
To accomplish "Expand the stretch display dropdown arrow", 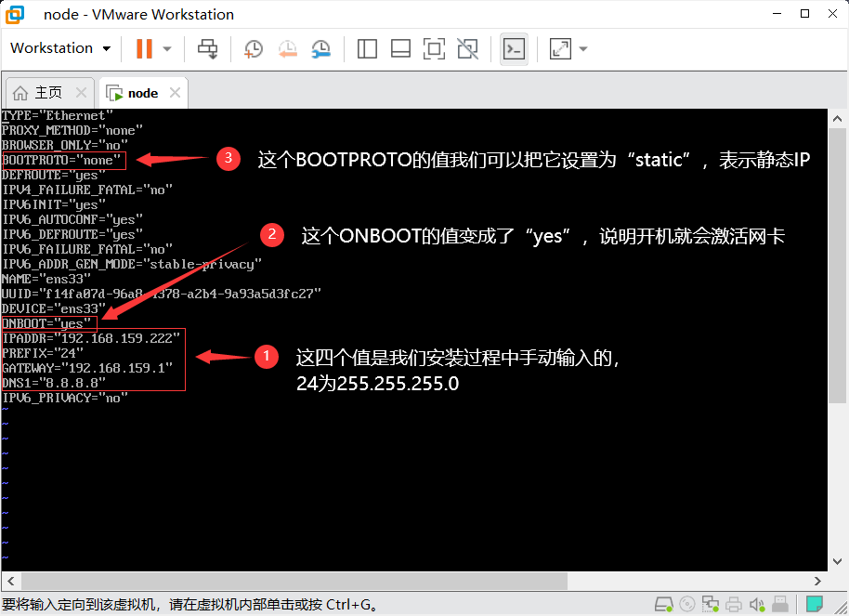I will coord(583,48).
